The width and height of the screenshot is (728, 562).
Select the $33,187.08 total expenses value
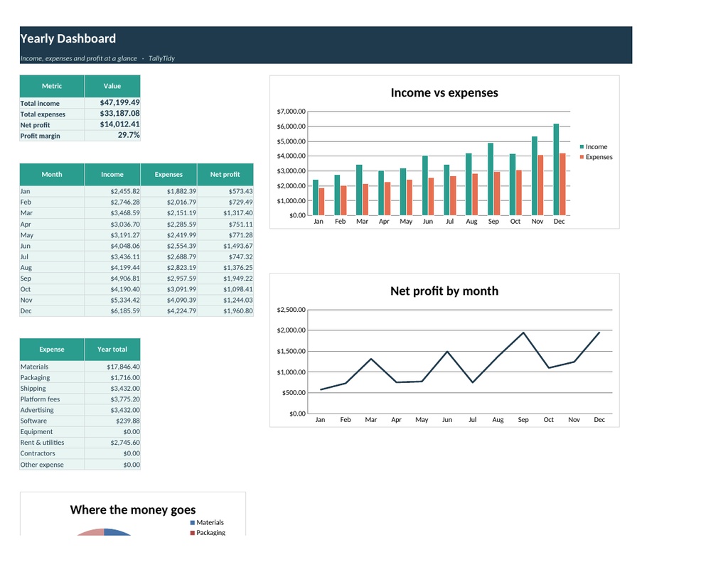click(x=112, y=114)
